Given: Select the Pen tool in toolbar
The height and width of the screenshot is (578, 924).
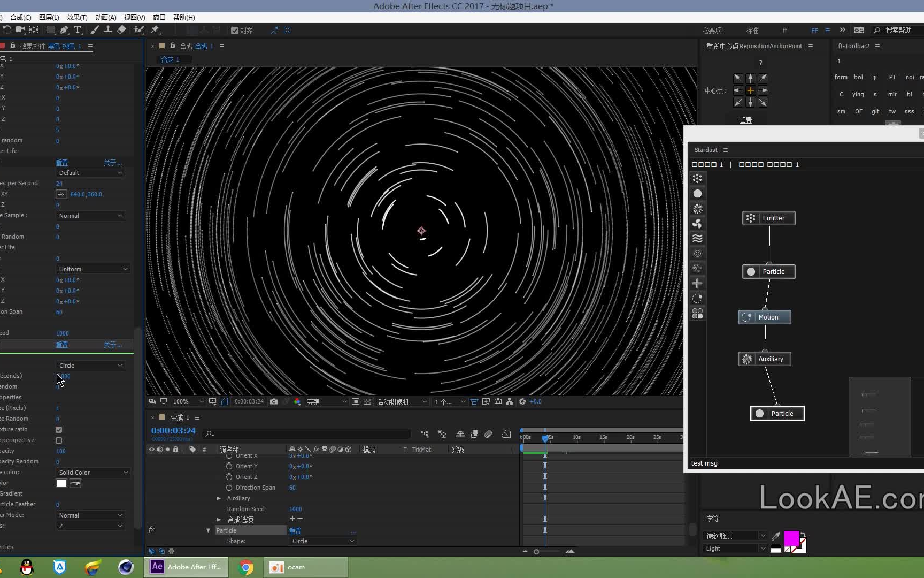Looking at the screenshot, I should tap(64, 30).
